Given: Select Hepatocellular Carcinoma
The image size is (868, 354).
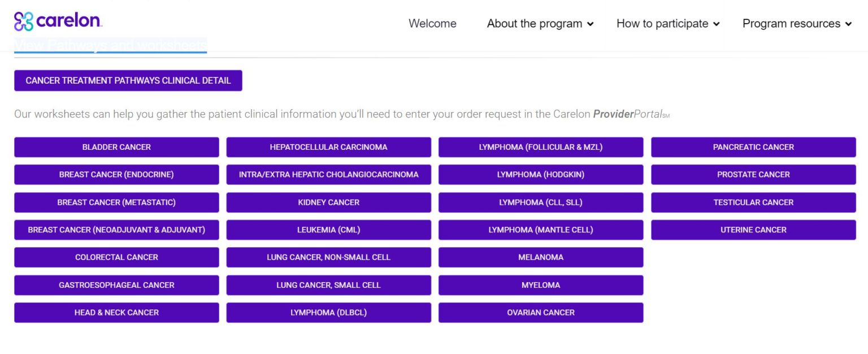Looking at the screenshot, I should point(328,147).
